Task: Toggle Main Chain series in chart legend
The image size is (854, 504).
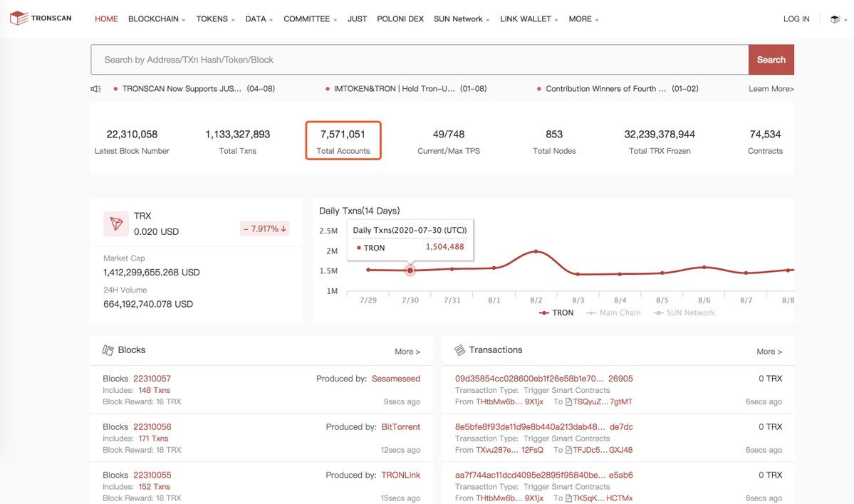Action: [x=613, y=313]
